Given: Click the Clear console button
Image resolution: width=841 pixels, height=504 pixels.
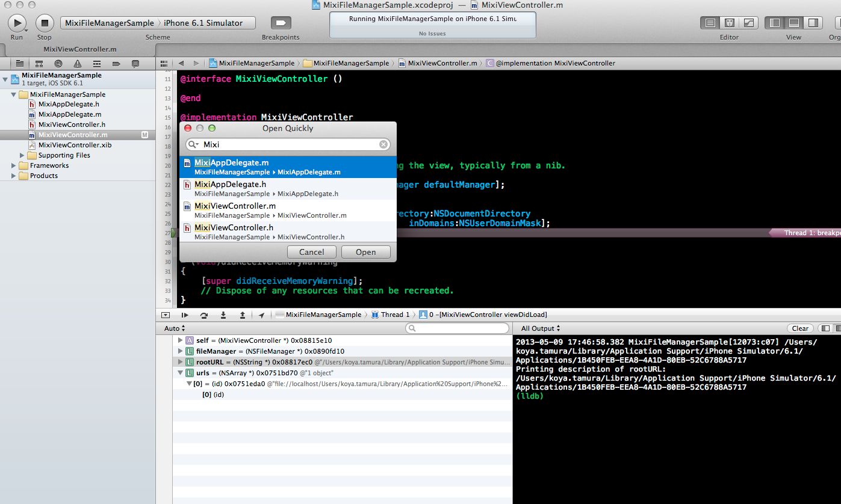Looking at the screenshot, I should [x=800, y=328].
